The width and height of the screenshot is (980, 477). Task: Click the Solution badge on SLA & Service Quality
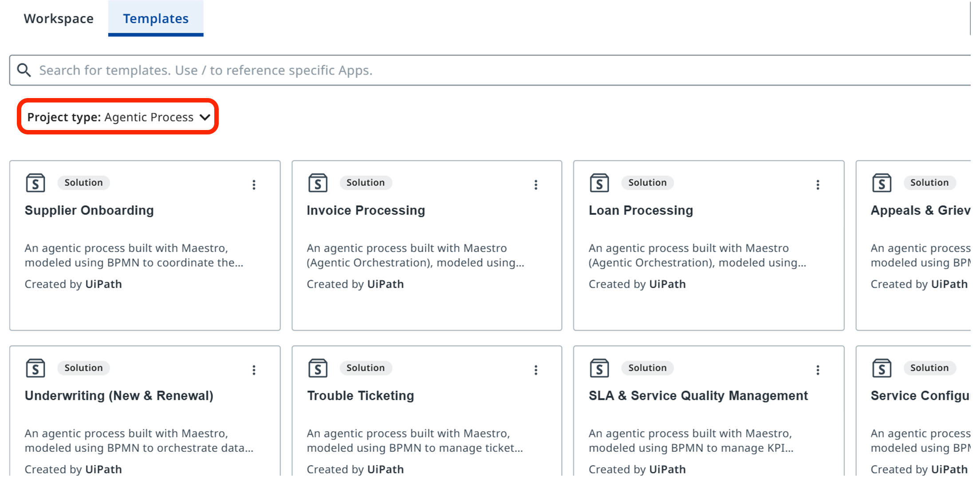click(x=647, y=368)
